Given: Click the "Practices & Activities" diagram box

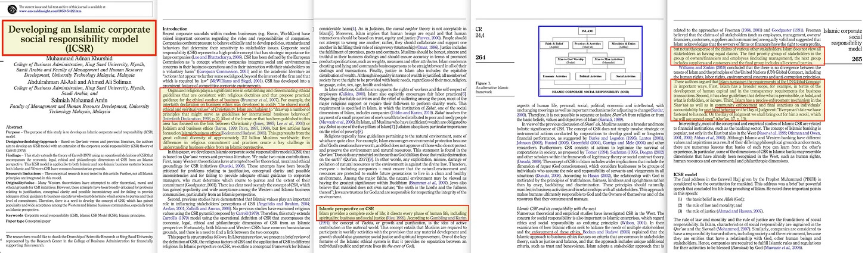Looking at the screenshot, I should coord(588,45).
